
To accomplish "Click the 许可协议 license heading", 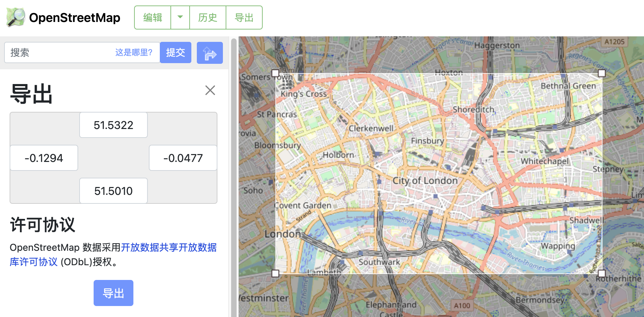I will 43,225.
